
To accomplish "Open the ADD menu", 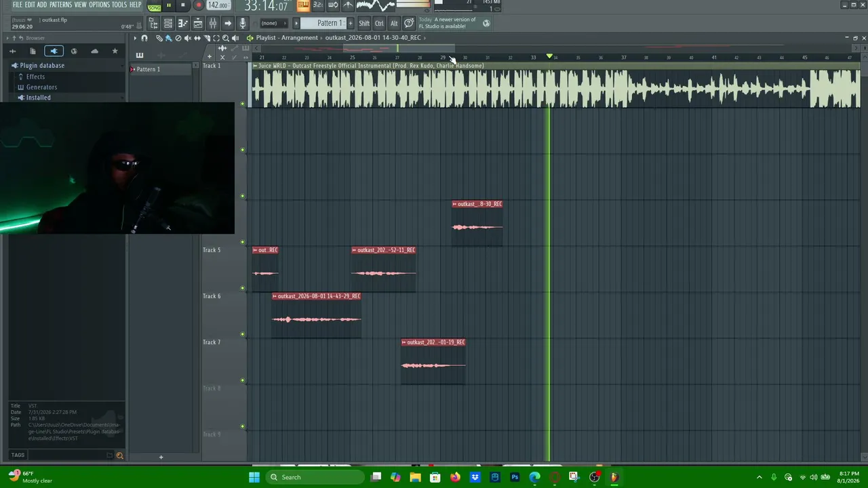I will [x=42, y=5].
